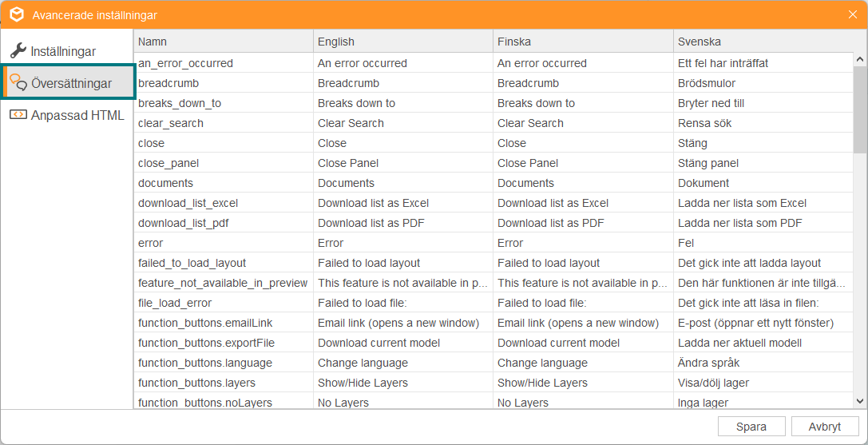Viewport: 868px width, 445px height.
Task: Sort by the Namn column header
Action: pyautogui.click(x=223, y=42)
